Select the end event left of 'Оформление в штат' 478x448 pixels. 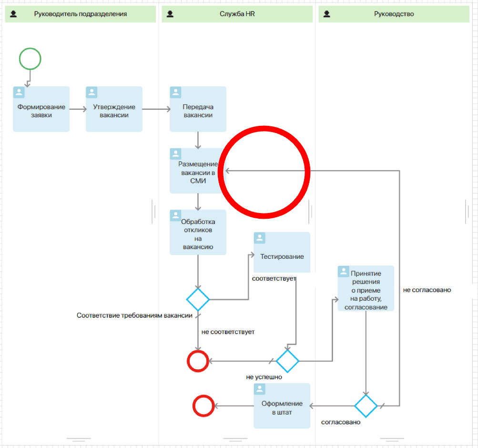tap(203, 406)
